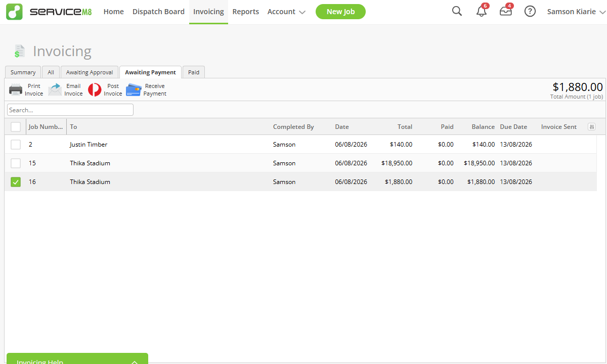Image resolution: width=607 pixels, height=364 pixels.
Task: Sort by the Balance column header
Action: pyautogui.click(x=483, y=127)
